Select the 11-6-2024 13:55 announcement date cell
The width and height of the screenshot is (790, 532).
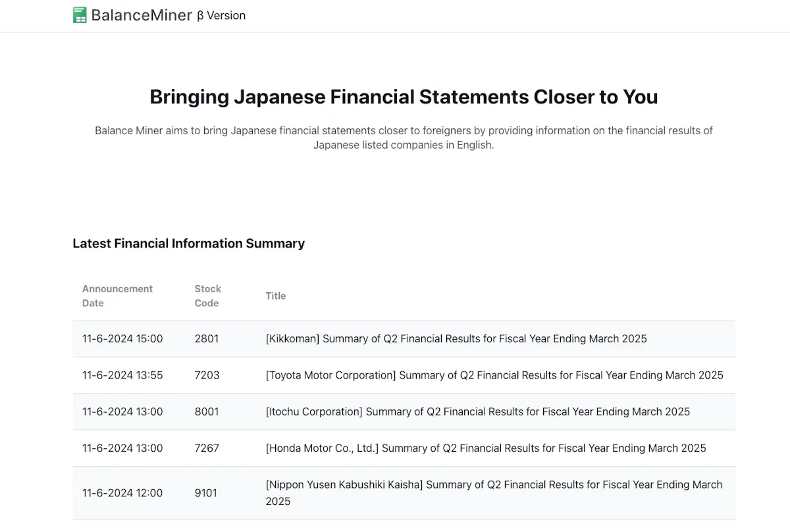[x=122, y=375]
